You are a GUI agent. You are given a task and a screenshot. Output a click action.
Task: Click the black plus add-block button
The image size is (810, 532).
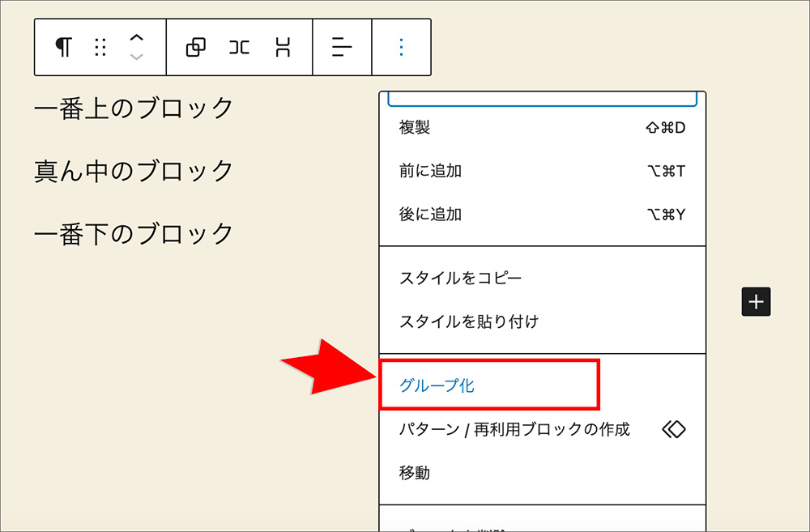tap(756, 302)
